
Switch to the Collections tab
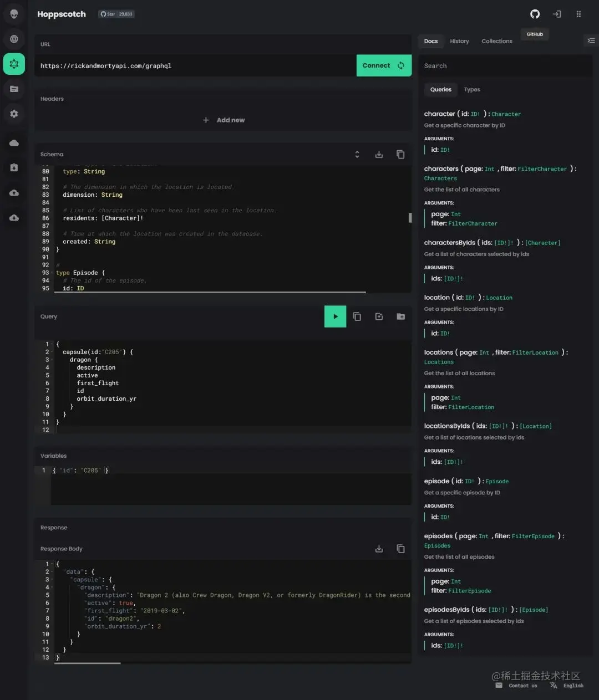pos(497,41)
